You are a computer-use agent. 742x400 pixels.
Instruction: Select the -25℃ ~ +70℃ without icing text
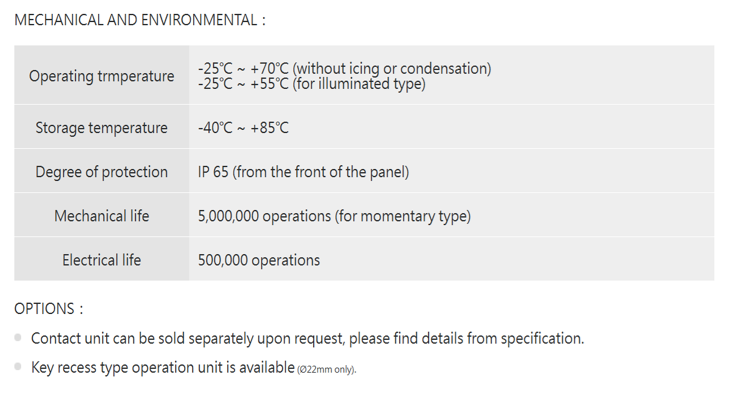(x=344, y=68)
